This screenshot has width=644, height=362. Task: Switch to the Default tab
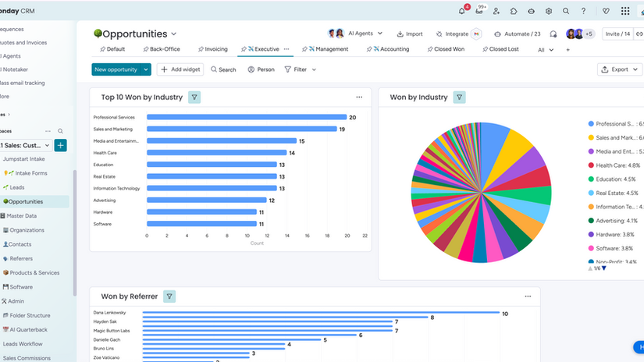tap(112, 49)
